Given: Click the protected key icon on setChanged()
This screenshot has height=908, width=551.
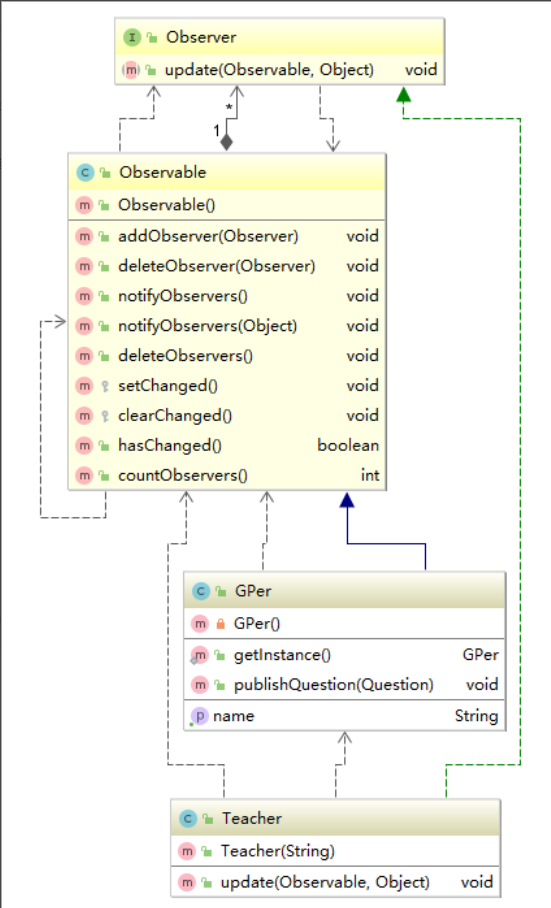Looking at the screenshot, I should tap(105, 386).
